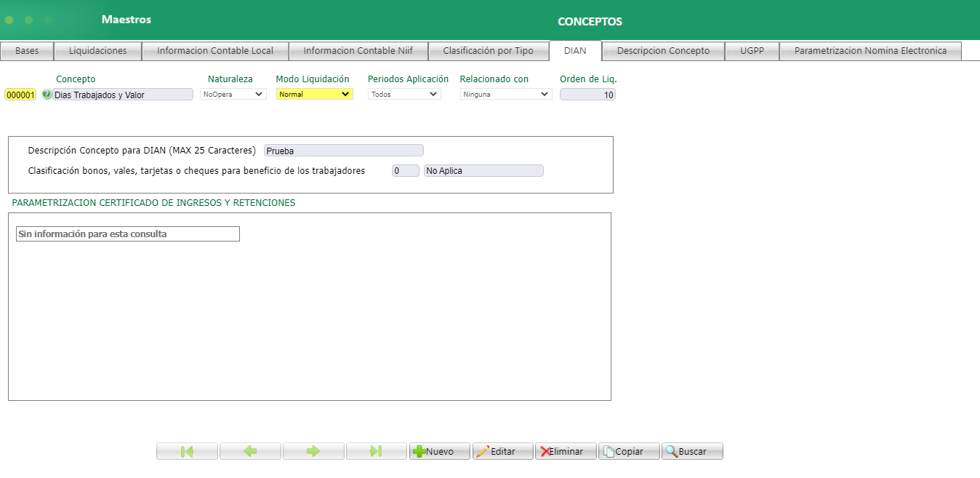
Task: Open the Informacion Contable Local tab
Action: [x=215, y=51]
